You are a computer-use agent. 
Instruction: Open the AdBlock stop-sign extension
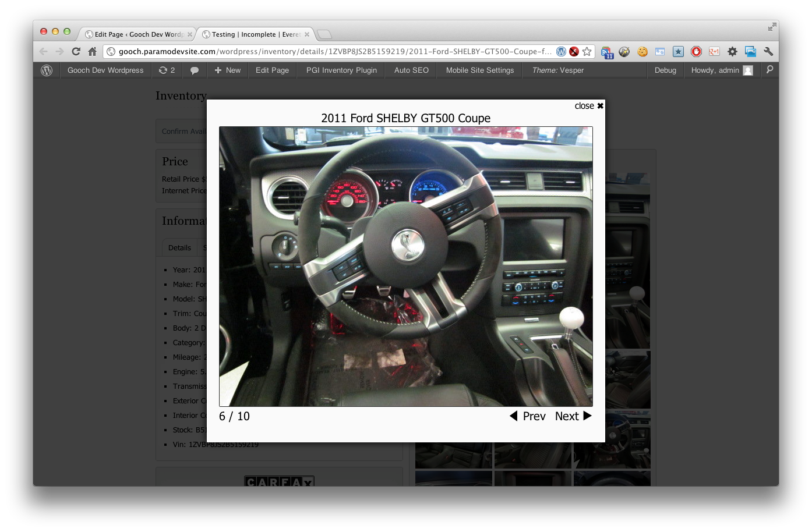pyautogui.click(x=696, y=52)
